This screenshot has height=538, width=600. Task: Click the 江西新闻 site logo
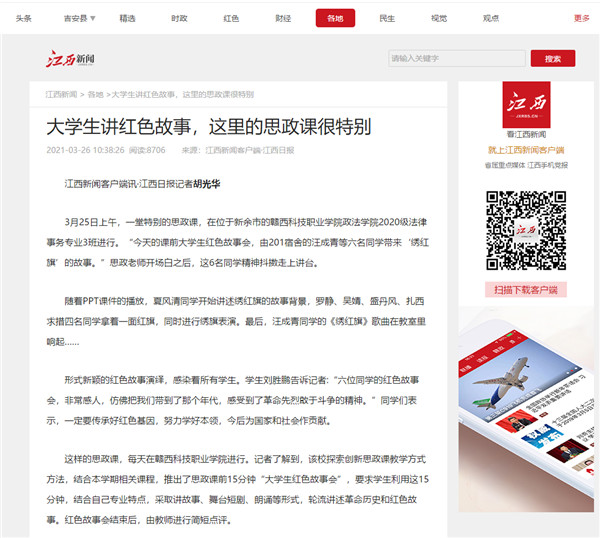tap(70, 59)
